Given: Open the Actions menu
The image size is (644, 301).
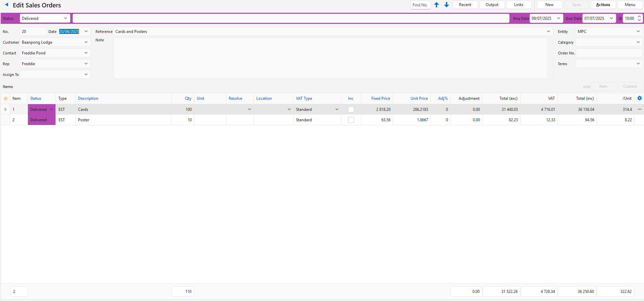Looking at the screenshot, I should pyautogui.click(x=603, y=5).
